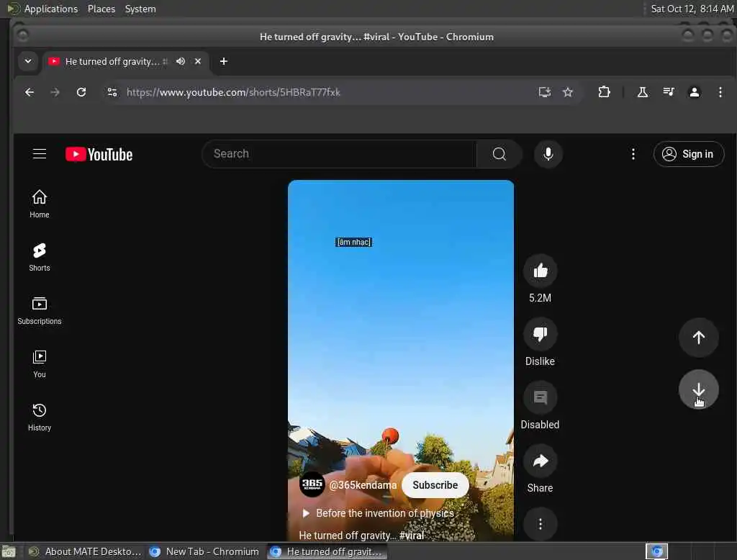Image resolution: width=737 pixels, height=560 pixels.
Task: Open Chromium profile avatar
Action: (x=695, y=92)
